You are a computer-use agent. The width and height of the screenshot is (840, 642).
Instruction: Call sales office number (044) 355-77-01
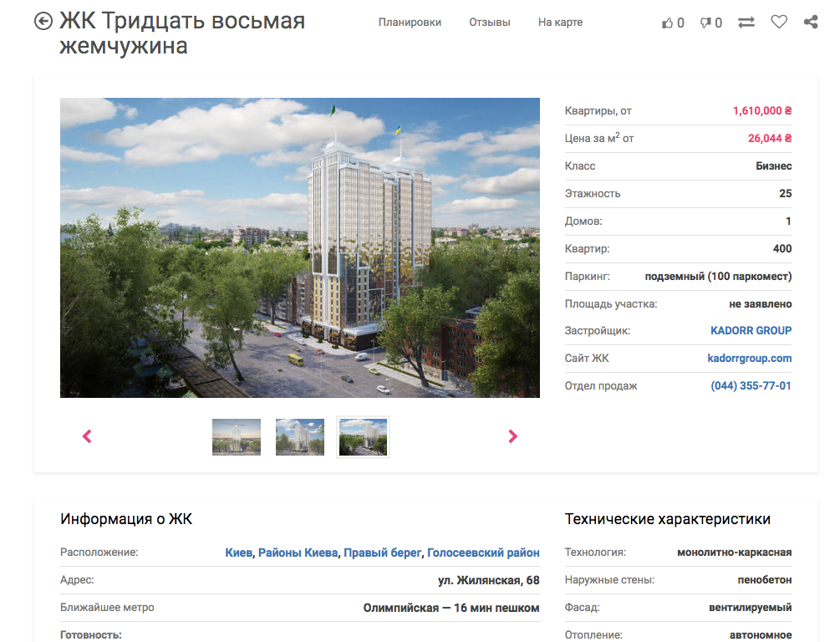(751, 386)
